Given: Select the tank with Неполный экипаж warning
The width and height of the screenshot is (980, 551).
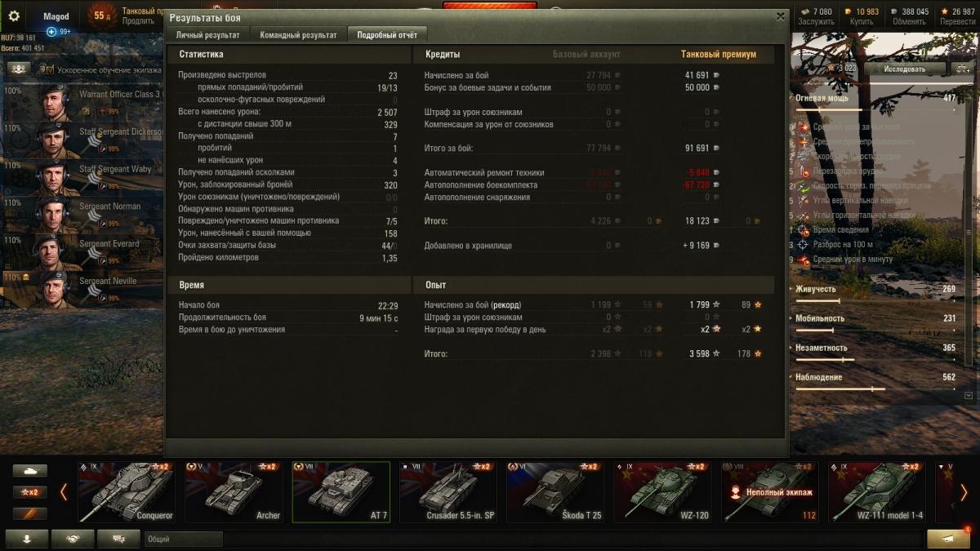Looking at the screenshot, I should coord(769,492).
